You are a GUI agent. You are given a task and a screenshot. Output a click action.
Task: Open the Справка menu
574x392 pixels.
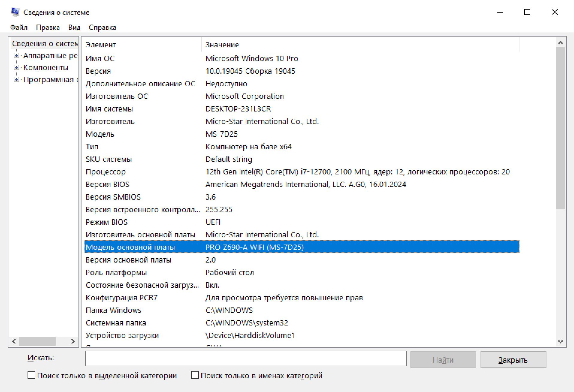(x=102, y=28)
